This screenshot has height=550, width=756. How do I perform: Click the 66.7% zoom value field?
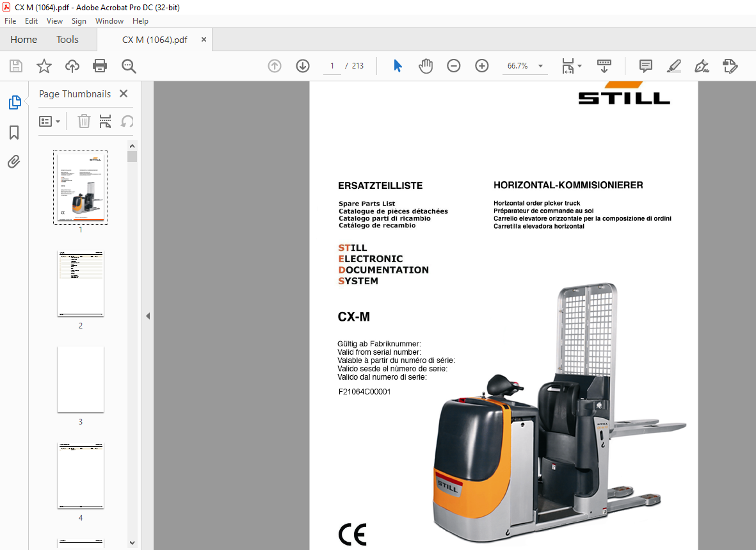point(517,65)
